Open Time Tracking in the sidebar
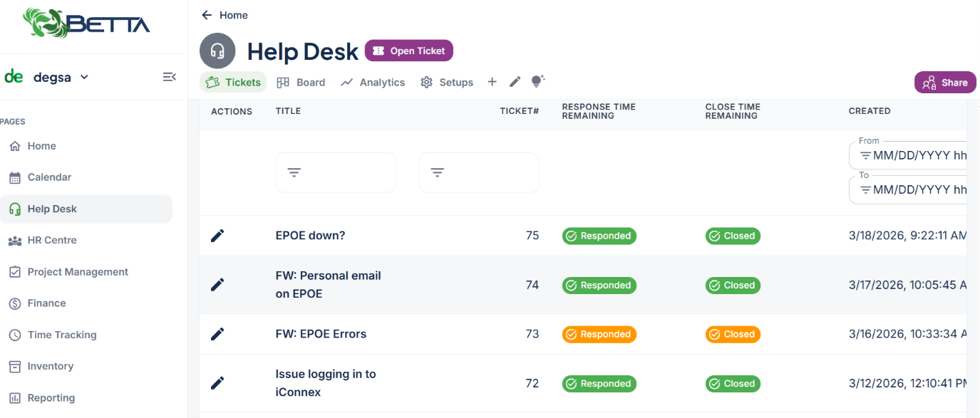980x418 pixels. tap(86, 335)
